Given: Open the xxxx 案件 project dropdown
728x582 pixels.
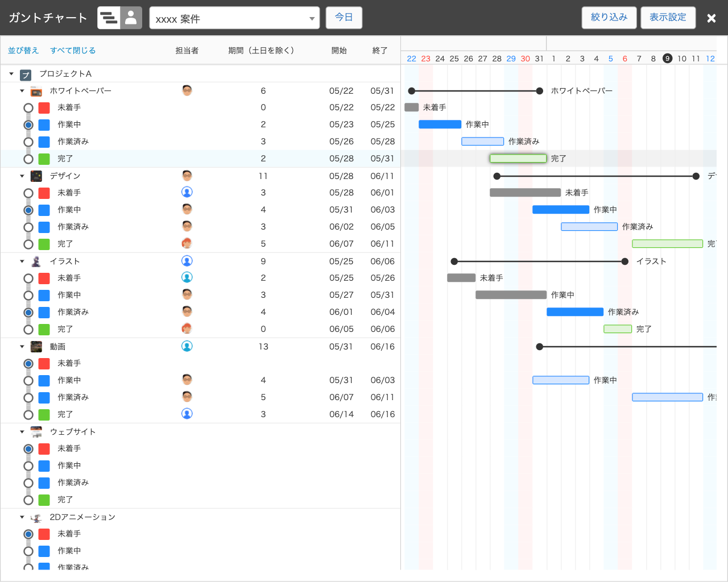Looking at the screenshot, I should point(234,18).
